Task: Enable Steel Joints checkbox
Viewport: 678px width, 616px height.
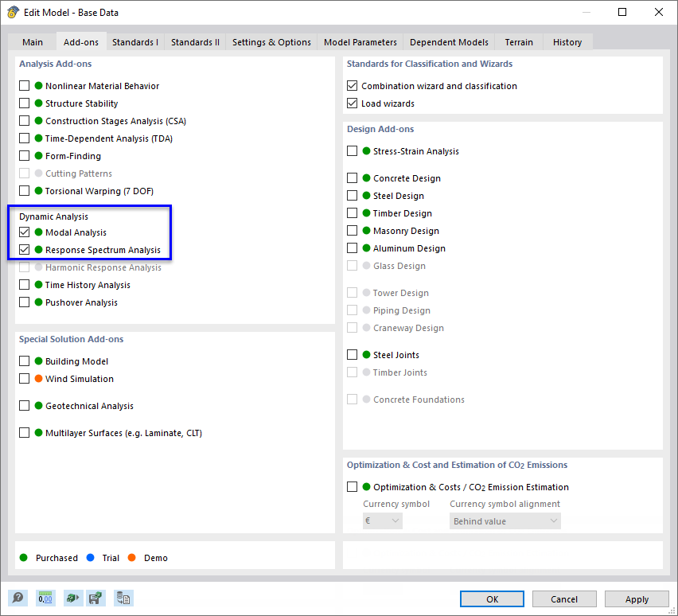Action: [x=352, y=355]
